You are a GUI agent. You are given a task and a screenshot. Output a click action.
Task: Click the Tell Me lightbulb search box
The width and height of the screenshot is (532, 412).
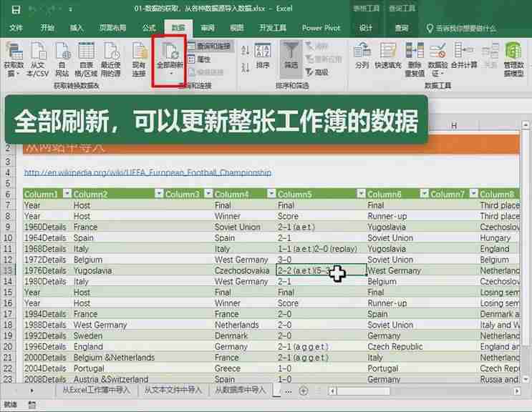[461, 28]
